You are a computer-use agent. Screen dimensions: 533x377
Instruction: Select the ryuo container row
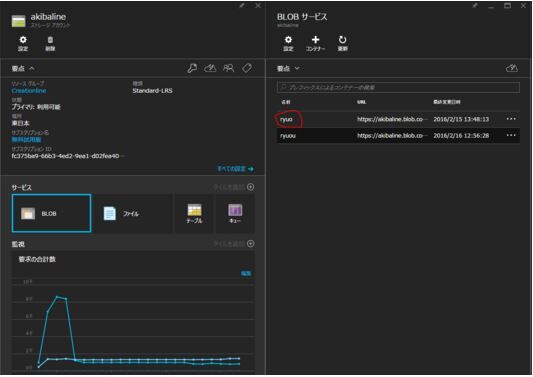tap(398, 119)
